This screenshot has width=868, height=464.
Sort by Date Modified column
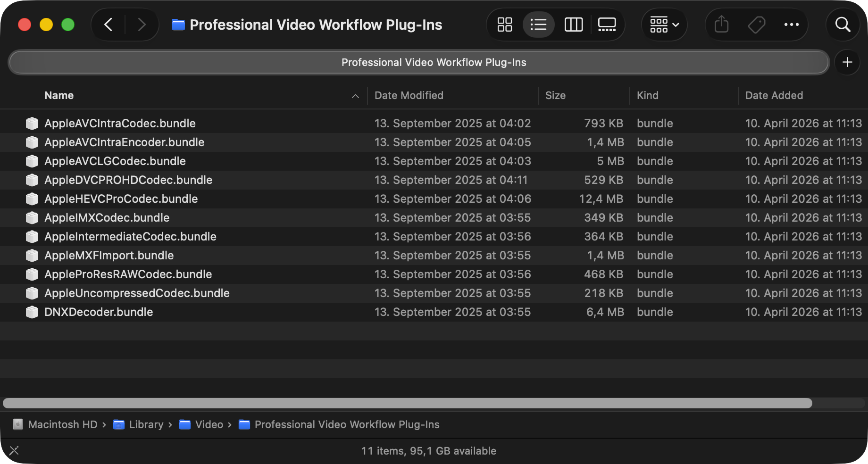409,95
